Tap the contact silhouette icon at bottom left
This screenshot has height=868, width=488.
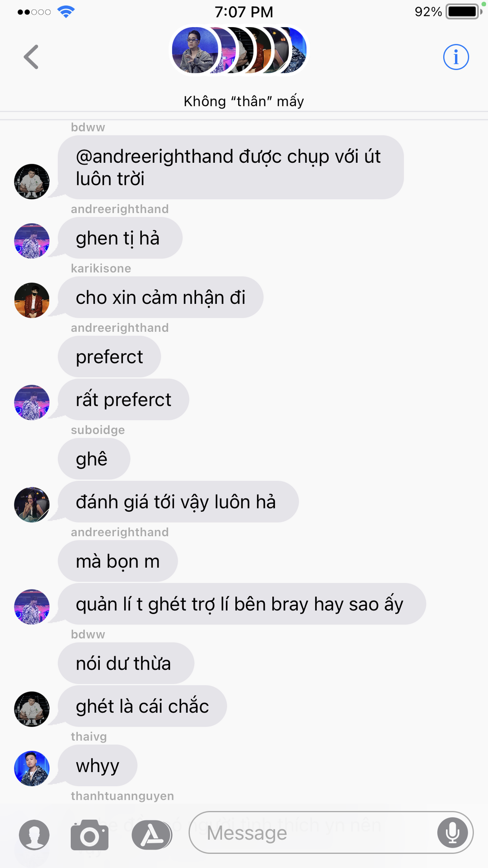tap(34, 835)
